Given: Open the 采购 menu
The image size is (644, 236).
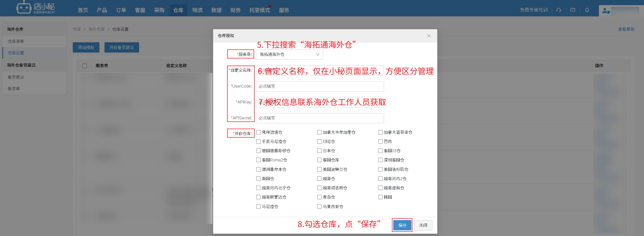Looking at the screenshot, I should [159, 10].
